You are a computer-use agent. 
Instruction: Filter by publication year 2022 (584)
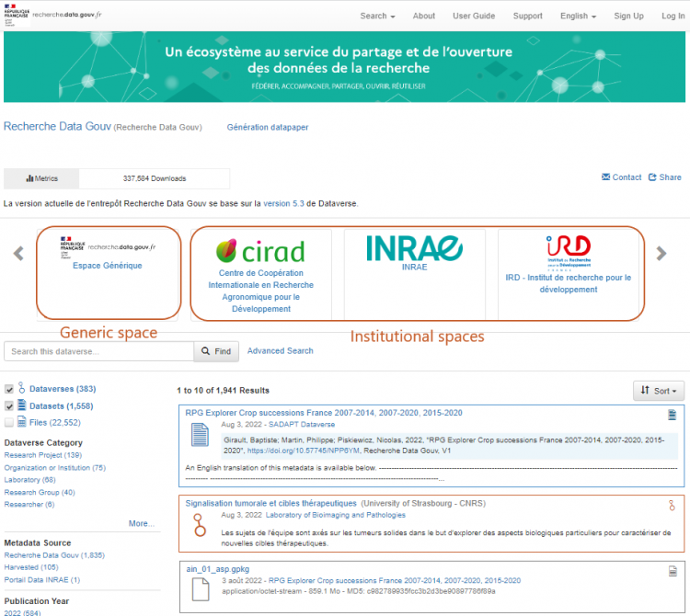coord(22,612)
